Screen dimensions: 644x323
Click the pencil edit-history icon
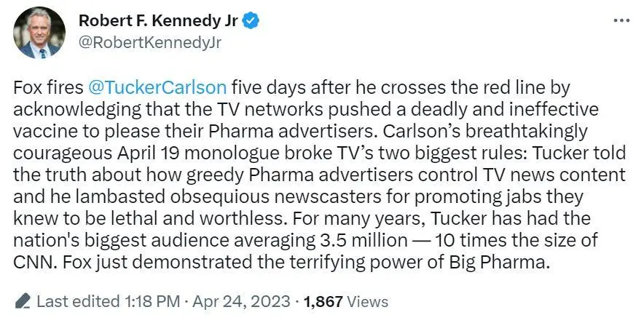point(23,301)
